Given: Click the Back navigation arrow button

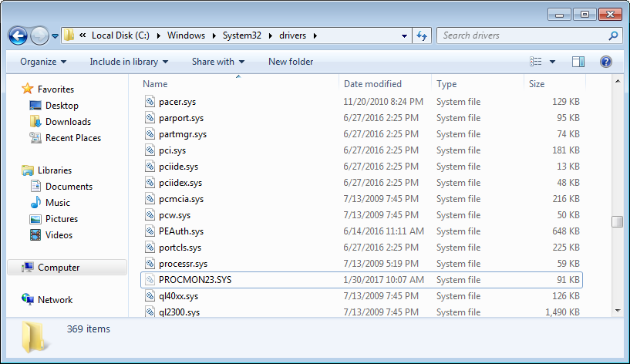Looking at the screenshot, I should click(19, 35).
